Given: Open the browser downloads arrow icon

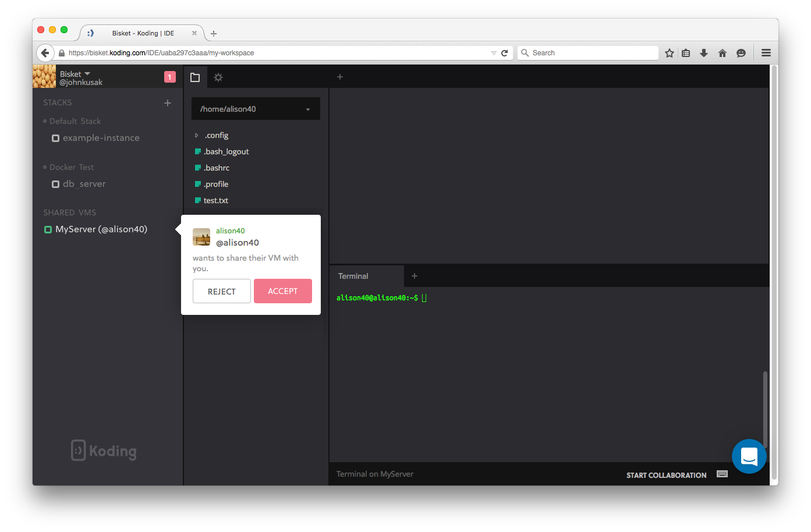Looking at the screenshot, I should point(704,53).
